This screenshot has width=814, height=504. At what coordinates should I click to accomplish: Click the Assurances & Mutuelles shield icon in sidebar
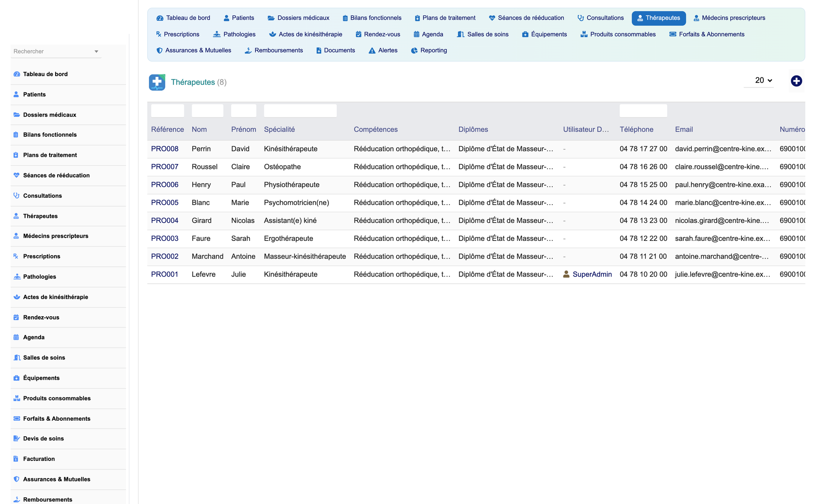(16, 479)
